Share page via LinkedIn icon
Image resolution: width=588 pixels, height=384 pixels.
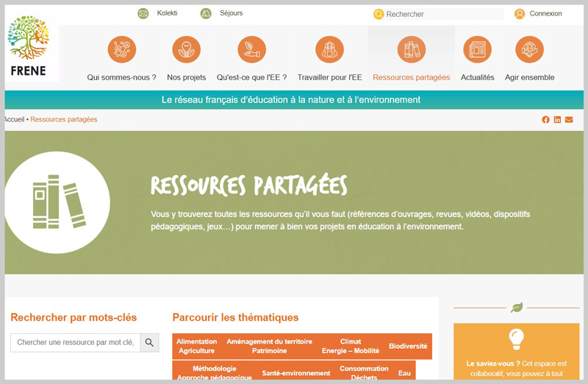[557, 120]
